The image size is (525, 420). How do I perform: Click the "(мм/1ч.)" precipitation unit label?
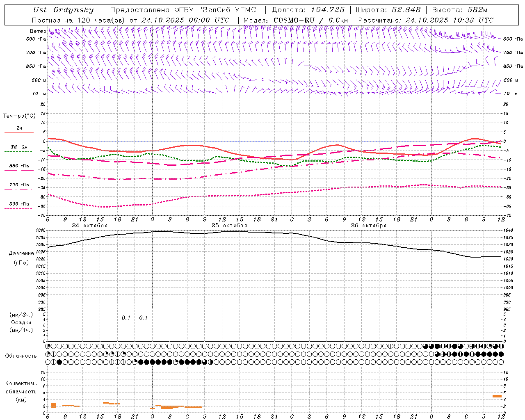(x=21, y=330)
